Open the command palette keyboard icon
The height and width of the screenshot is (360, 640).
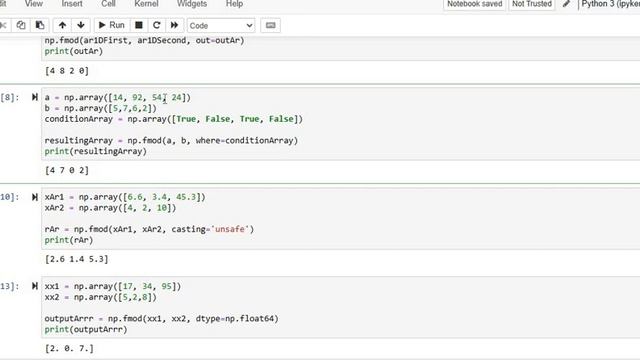[270, 25]
